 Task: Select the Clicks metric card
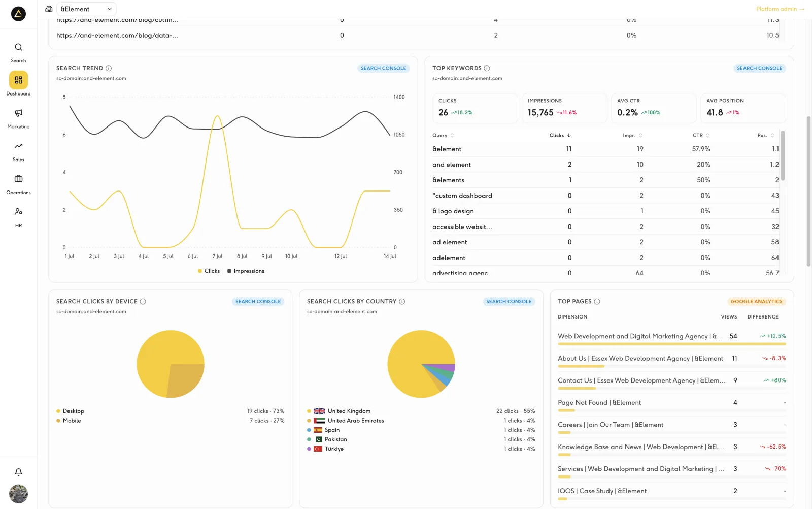click(x=475, y=108)
